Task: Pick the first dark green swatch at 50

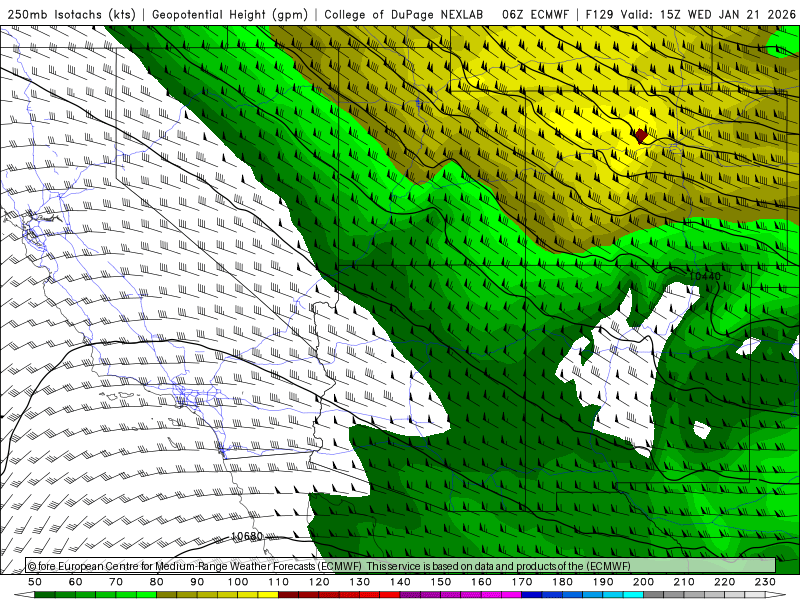Action: (45, 595)
